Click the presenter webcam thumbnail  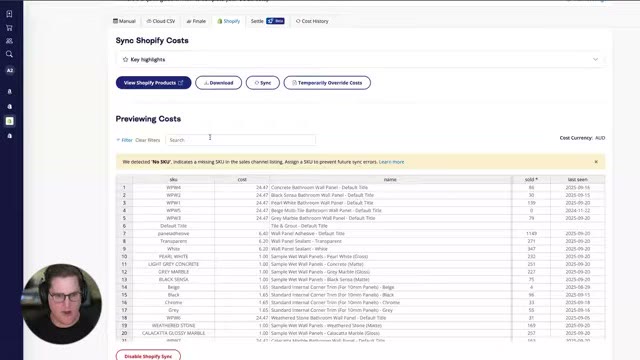click(62, 304)
